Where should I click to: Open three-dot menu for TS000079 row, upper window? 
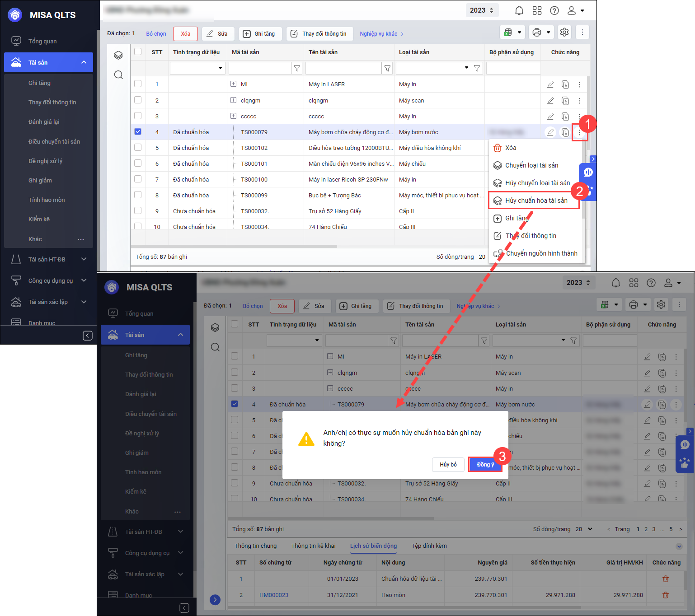pos(579,132)
